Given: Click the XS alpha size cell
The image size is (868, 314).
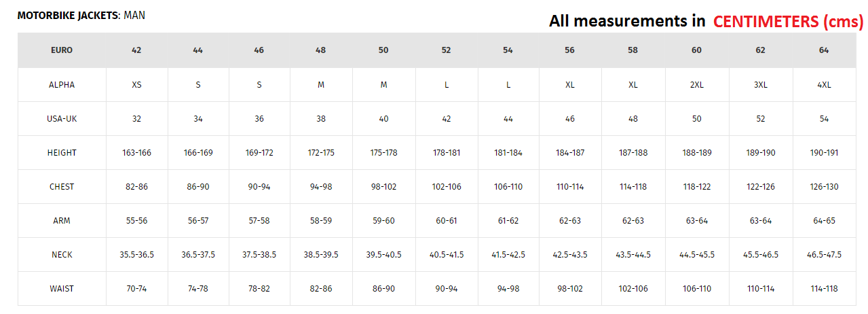Looking at the screenshot, I should (x=136, y=85).
